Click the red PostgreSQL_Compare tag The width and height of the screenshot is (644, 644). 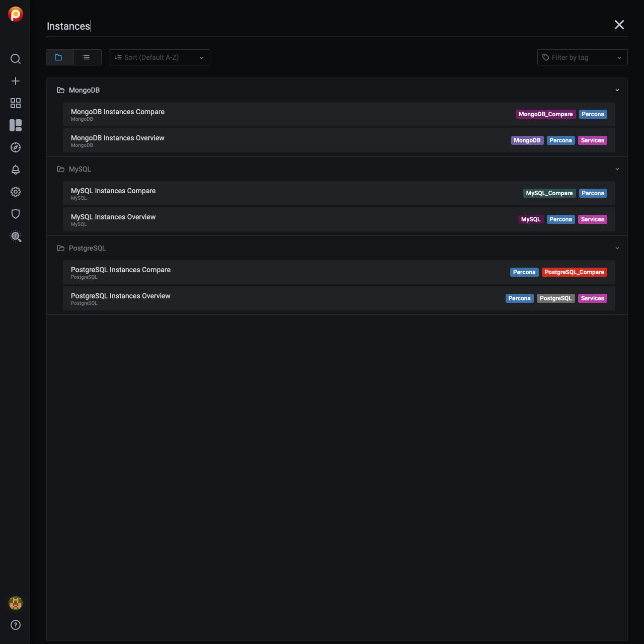[x=574, y=272]
